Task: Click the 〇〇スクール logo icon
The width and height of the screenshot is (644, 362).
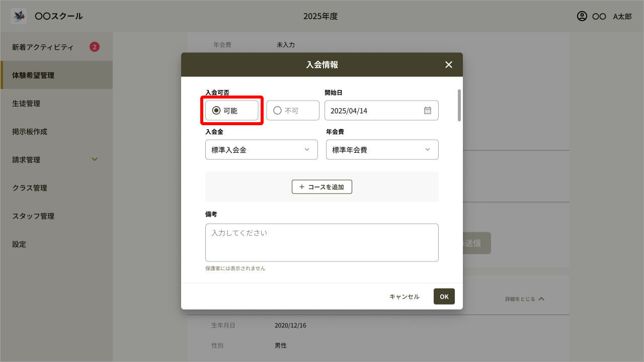Action: tap(18, 16)
